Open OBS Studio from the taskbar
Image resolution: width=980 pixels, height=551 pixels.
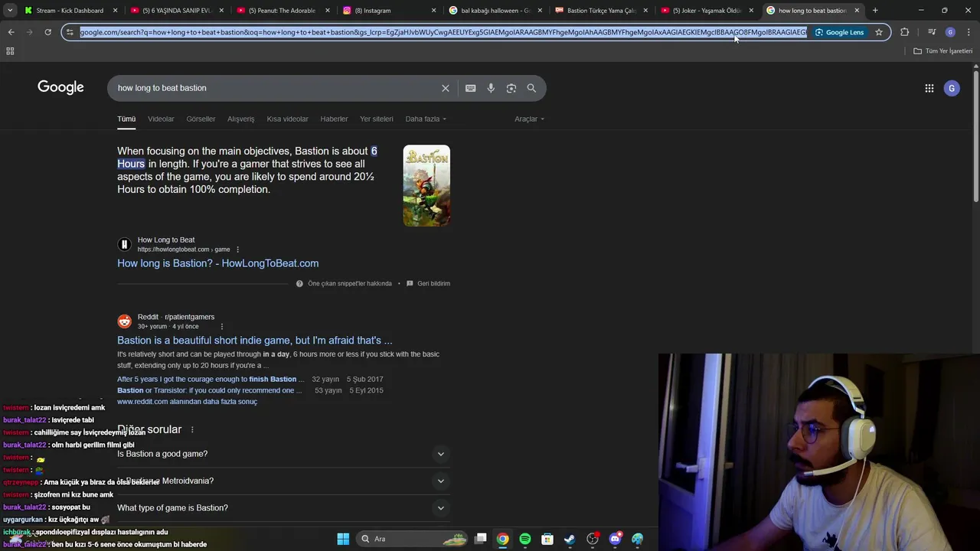pos(593,539)
